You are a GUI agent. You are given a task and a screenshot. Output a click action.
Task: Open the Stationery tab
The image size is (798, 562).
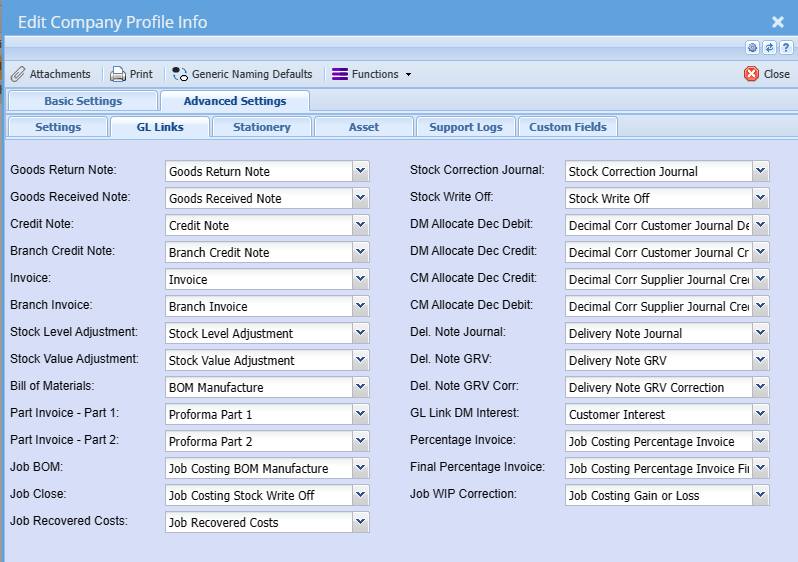[262, 127]
